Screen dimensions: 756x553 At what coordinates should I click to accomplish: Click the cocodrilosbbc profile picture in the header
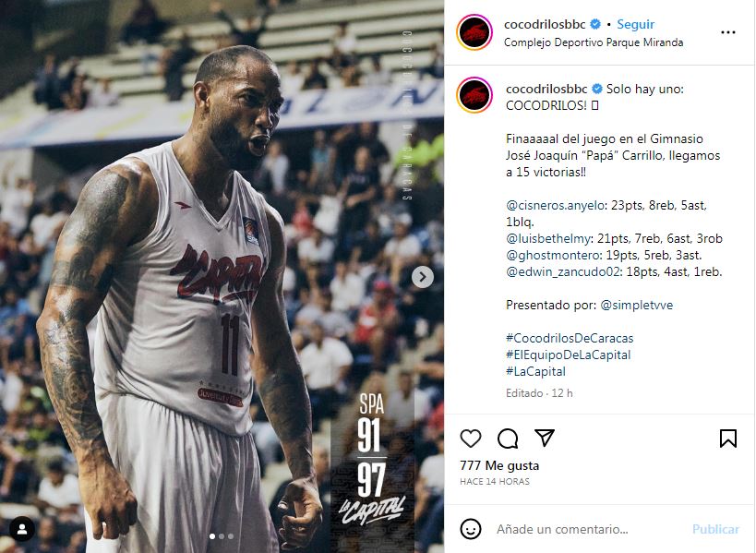click(474, 32)
